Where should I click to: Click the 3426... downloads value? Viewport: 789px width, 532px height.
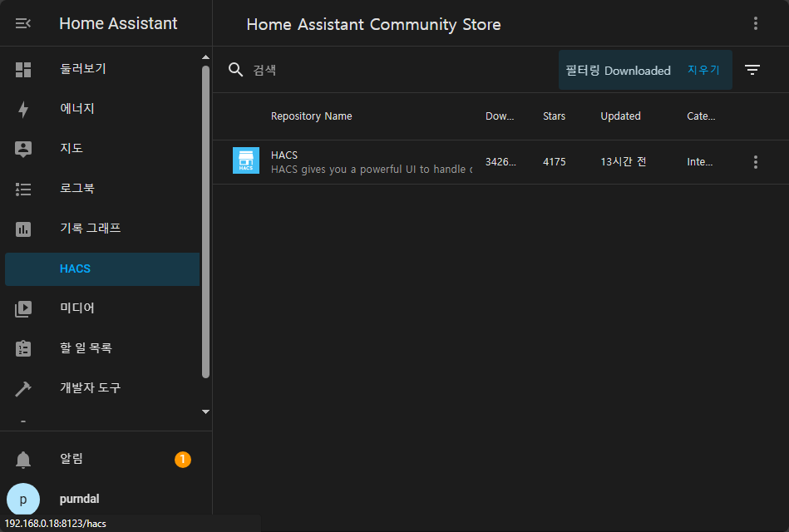(x=501, y=162)
